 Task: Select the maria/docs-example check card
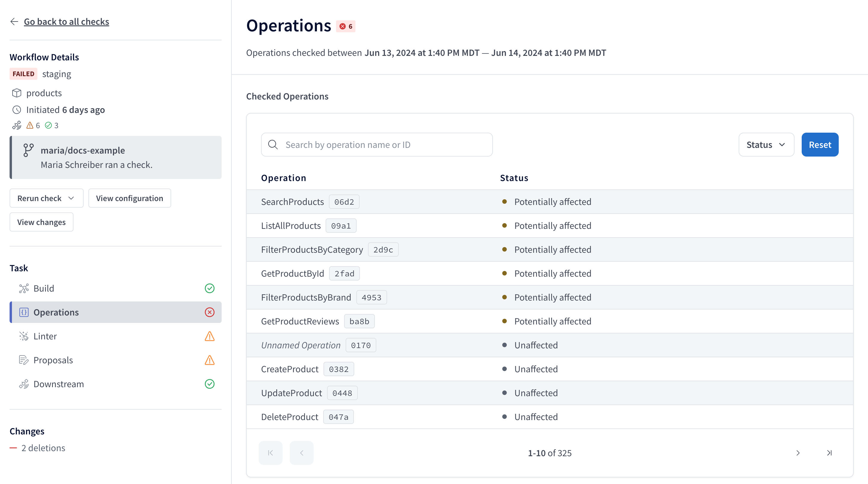click(116, 157)
